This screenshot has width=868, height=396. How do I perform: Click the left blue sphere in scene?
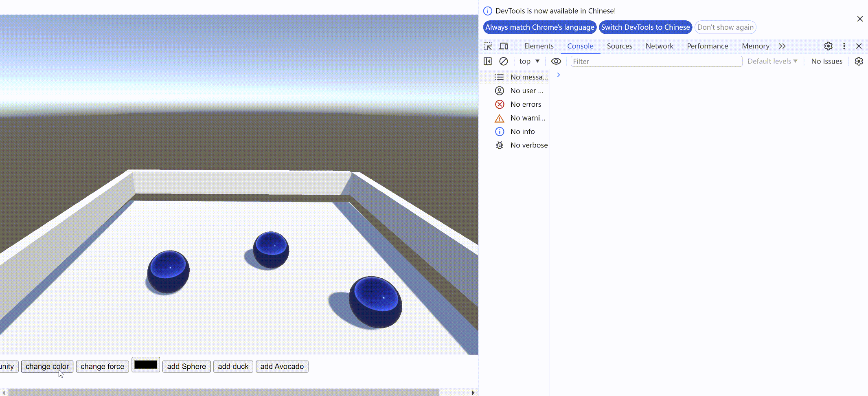coord(168,272)
